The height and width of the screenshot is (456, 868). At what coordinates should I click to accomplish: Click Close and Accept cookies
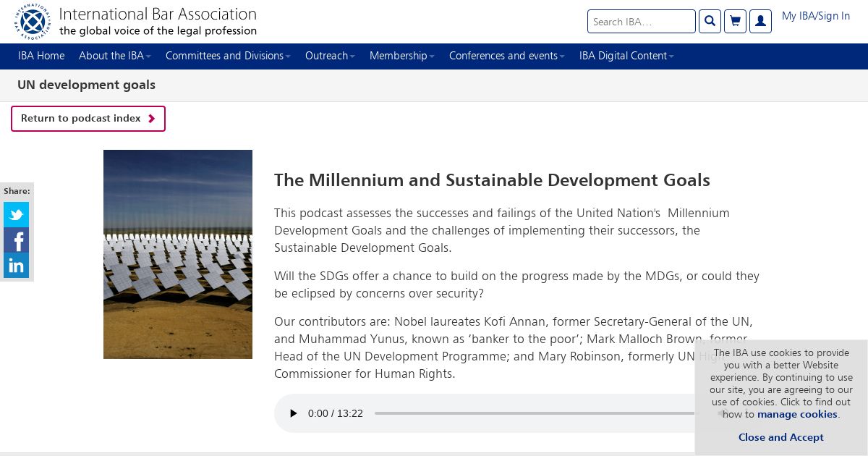[780, 437]
